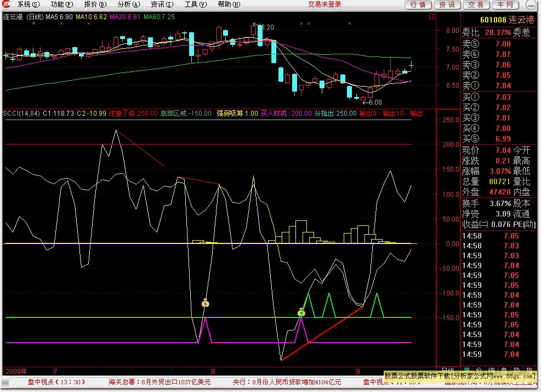Click the MA5:6.90 indicator label
Viewport: 541px width, 392px height.
[59, 17]
